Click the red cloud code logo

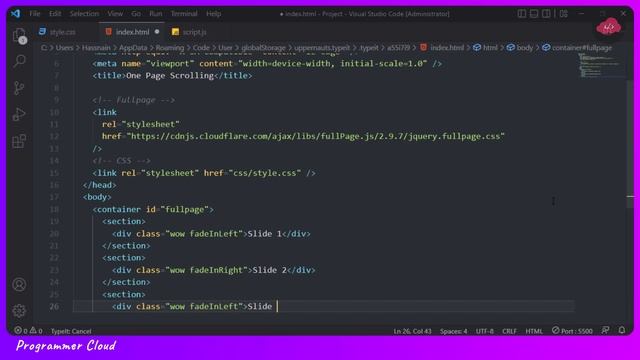point(609,28)
